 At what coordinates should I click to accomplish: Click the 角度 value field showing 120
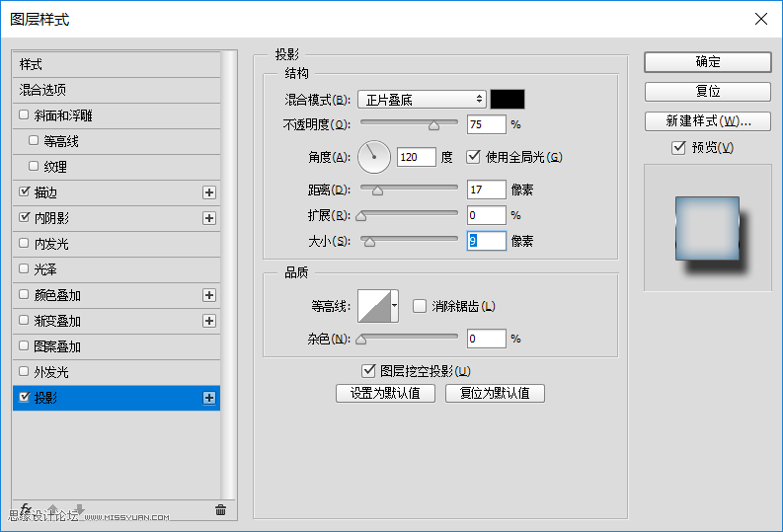[x=417, y=157]
